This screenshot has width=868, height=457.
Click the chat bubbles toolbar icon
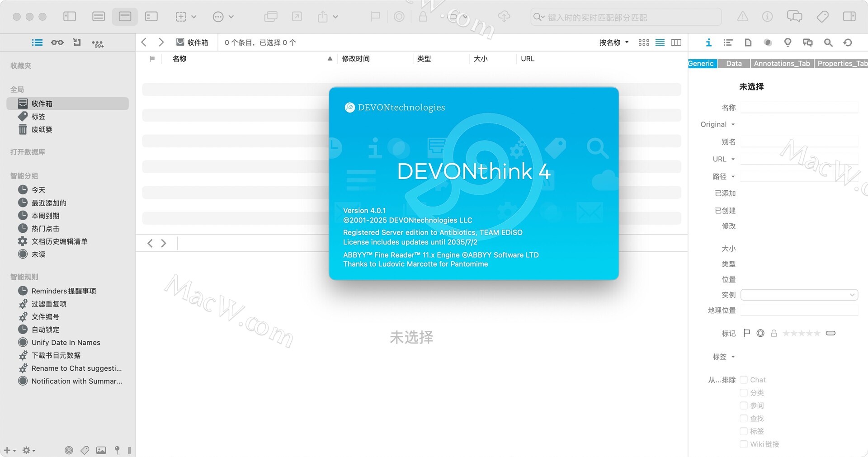pyautogui.click(x=794, y=17)
